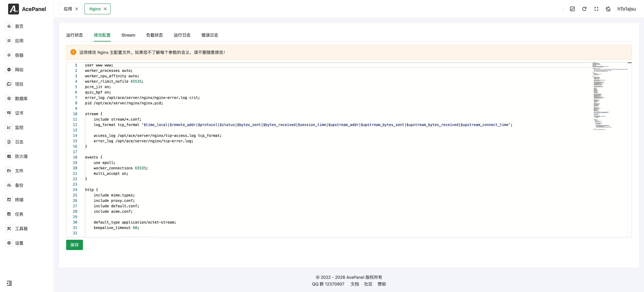
Task: Click the checkbox-style icon in top header
Action: pos(572,9)
